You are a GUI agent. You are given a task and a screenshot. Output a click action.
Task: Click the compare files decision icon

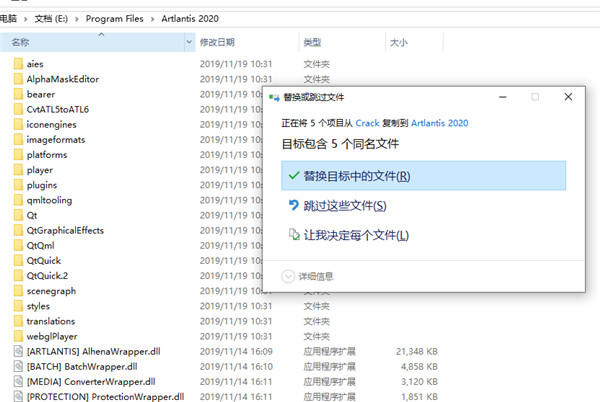click(294, 234)
